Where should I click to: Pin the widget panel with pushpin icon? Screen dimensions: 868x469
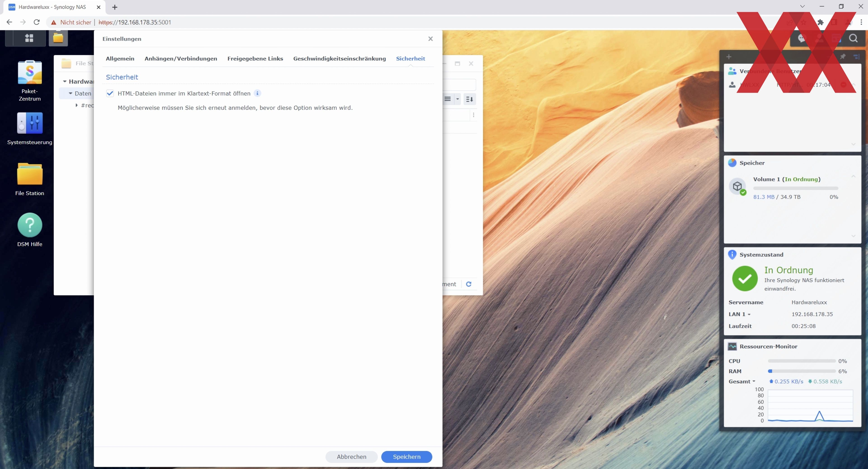pos(843,56)
